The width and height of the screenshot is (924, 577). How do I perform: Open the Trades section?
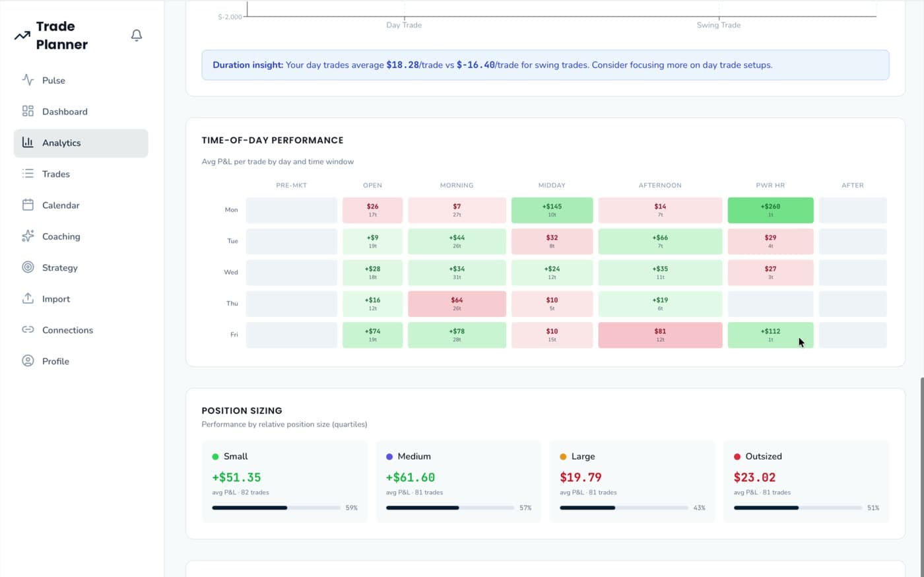point(81,174)
